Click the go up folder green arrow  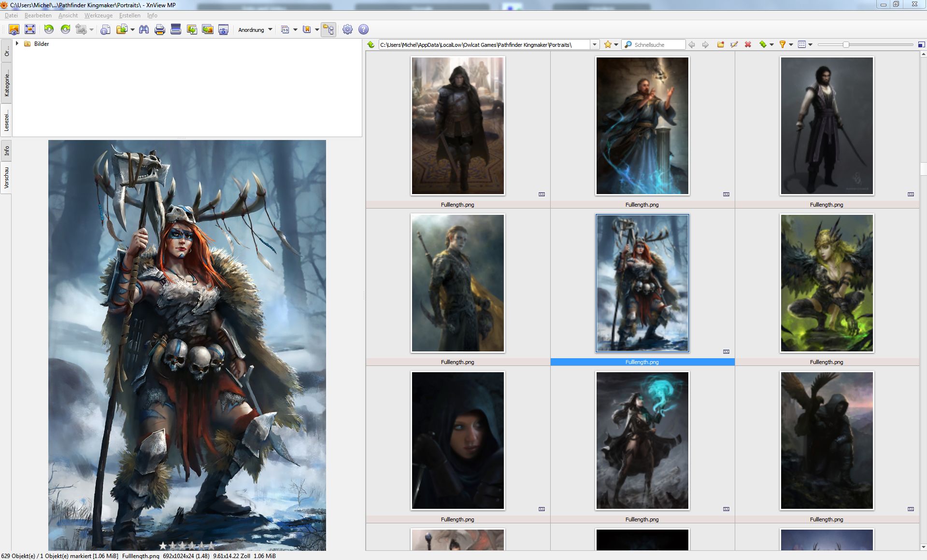(x=371, y=44)
